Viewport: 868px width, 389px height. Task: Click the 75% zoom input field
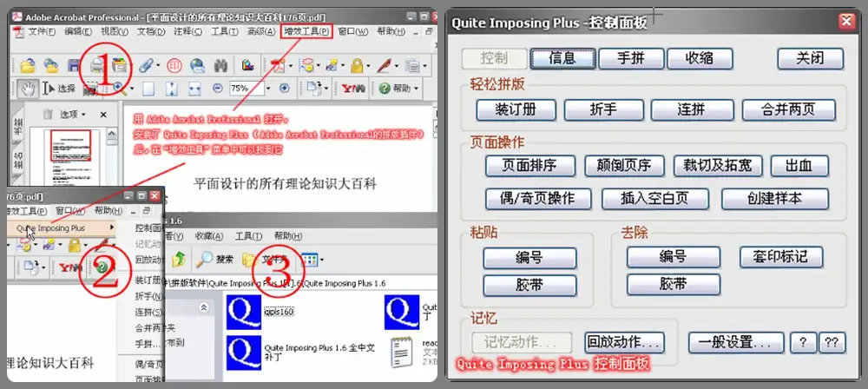pos(247,88)
